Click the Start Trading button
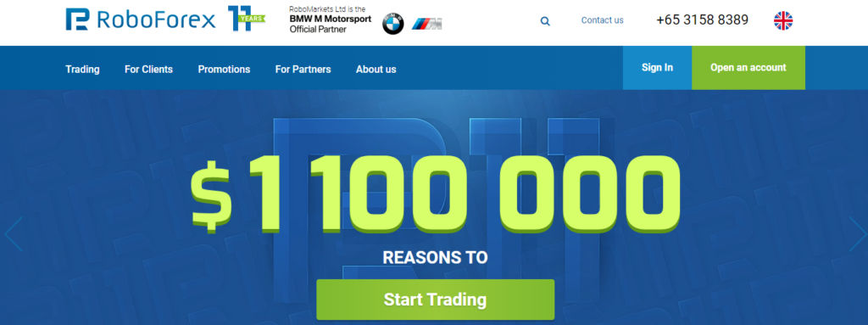The width and height of the screenshot is (868, 325). (435, 300)
